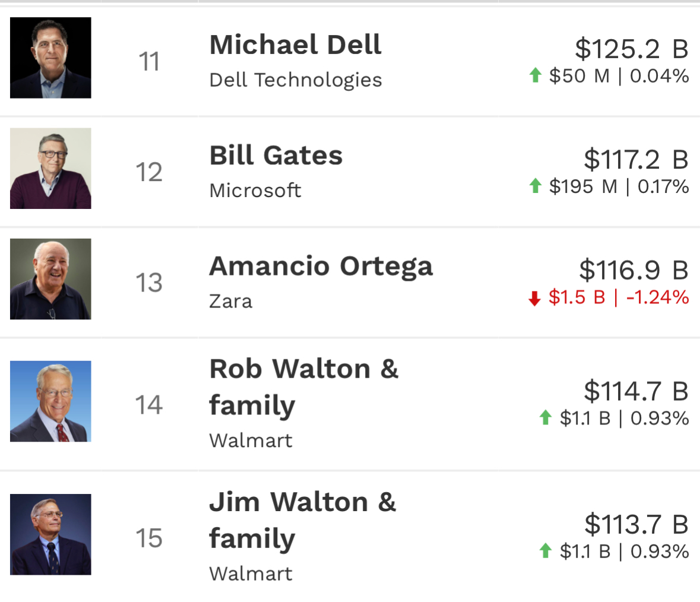Open Jim Walton's profile photo
The height and width of the screenshot is (602, 700).
tap(50, 534)
